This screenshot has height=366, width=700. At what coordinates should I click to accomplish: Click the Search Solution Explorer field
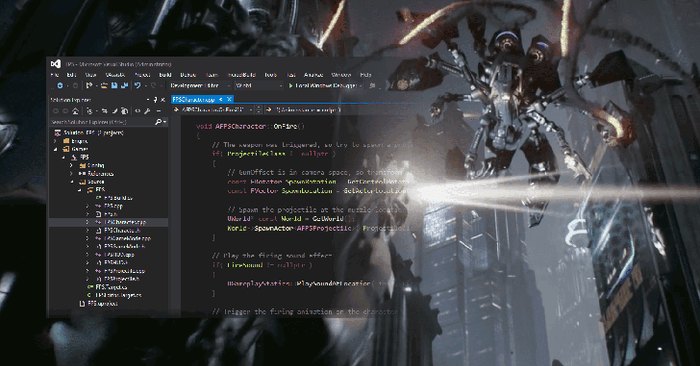102,121
